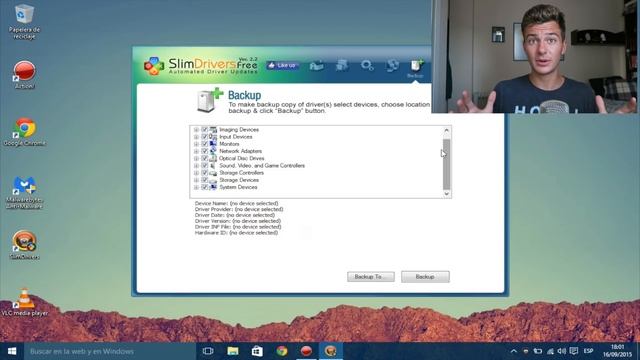Viewport: 640px width, 360px height.
Task: Open File Explorer from the taskbar
Action: pyautogui.click(x=233, y=351)
